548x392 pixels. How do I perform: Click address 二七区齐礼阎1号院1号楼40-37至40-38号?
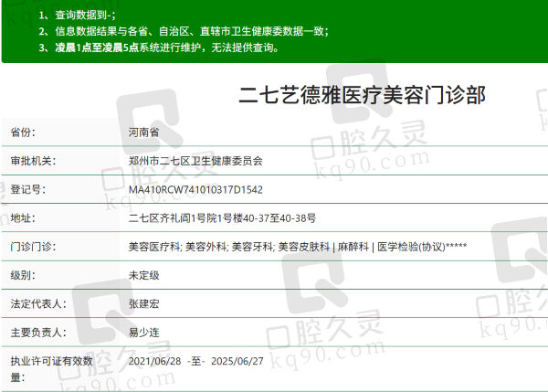pos(222,218)
